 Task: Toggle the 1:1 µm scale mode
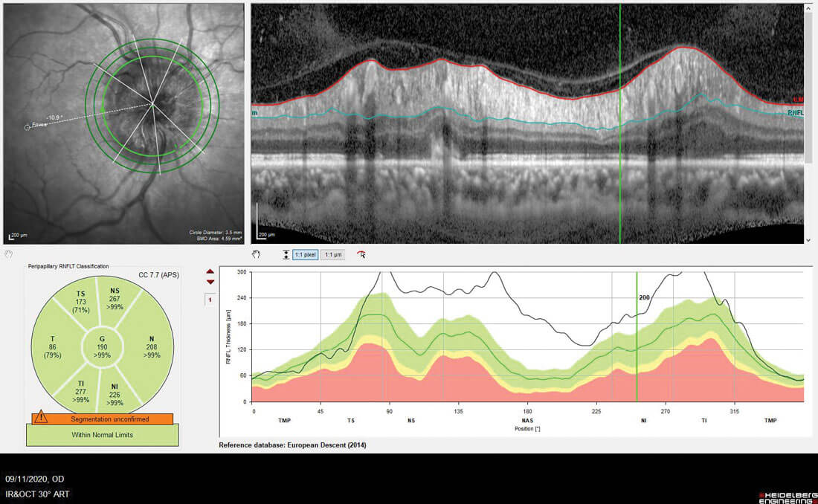[x=333, y=254]
